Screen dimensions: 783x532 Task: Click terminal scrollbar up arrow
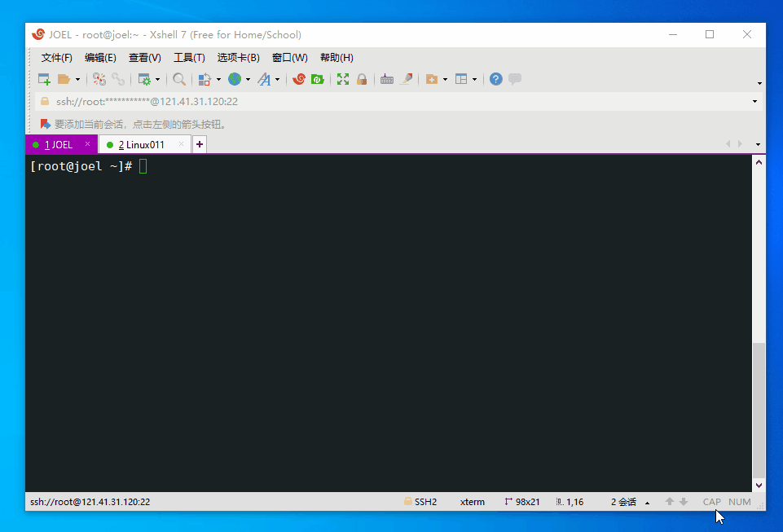tap(759, 162)
